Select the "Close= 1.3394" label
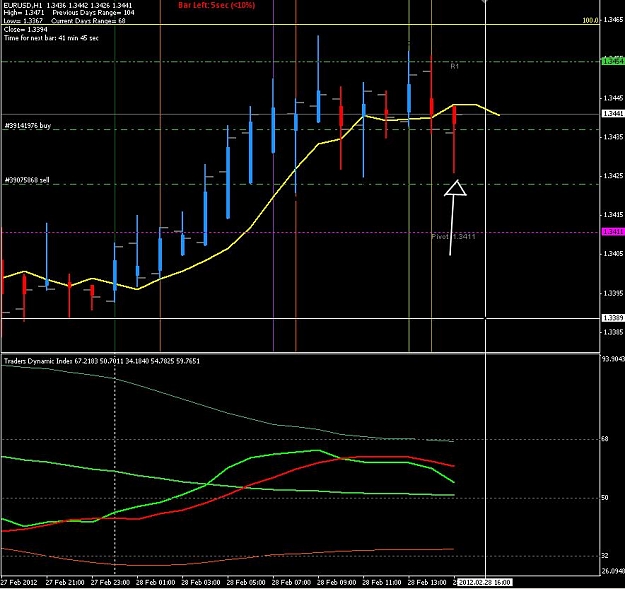Image resolution: width=625 pixels, height=589 pixels. coord(26,29)
